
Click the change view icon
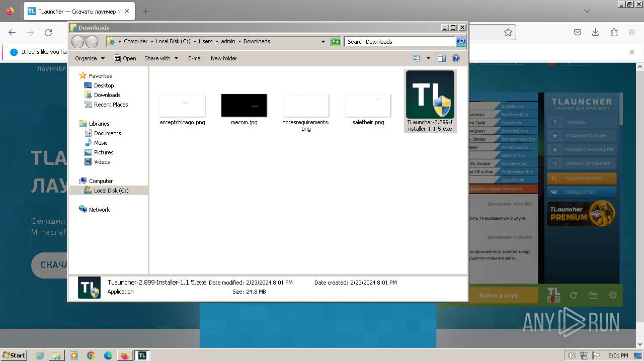click(416, 58)
